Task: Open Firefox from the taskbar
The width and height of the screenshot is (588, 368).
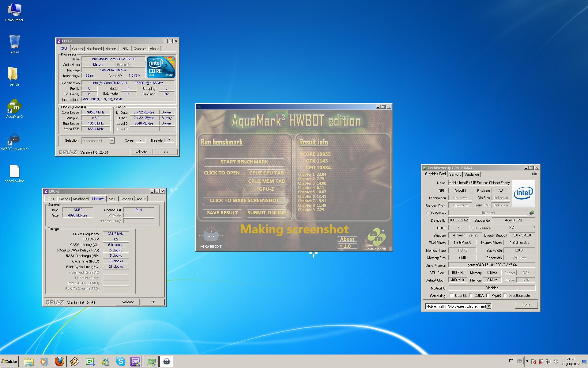Action: click(59, 362)
